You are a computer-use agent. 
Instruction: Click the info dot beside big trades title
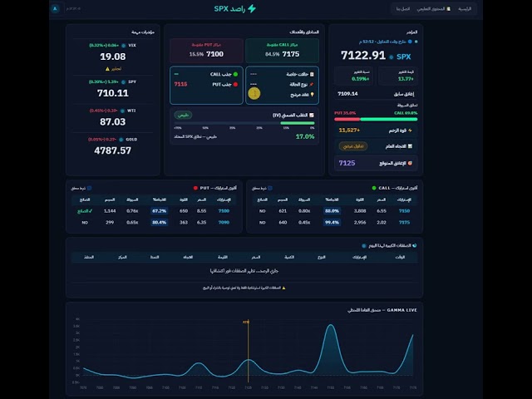pos(364,246)
